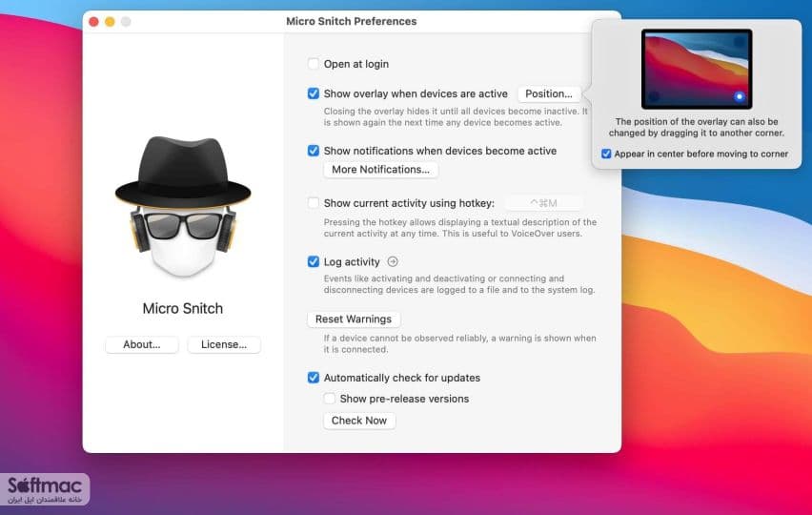Select bottom-left corner overlay position dot

click(655, 96)
